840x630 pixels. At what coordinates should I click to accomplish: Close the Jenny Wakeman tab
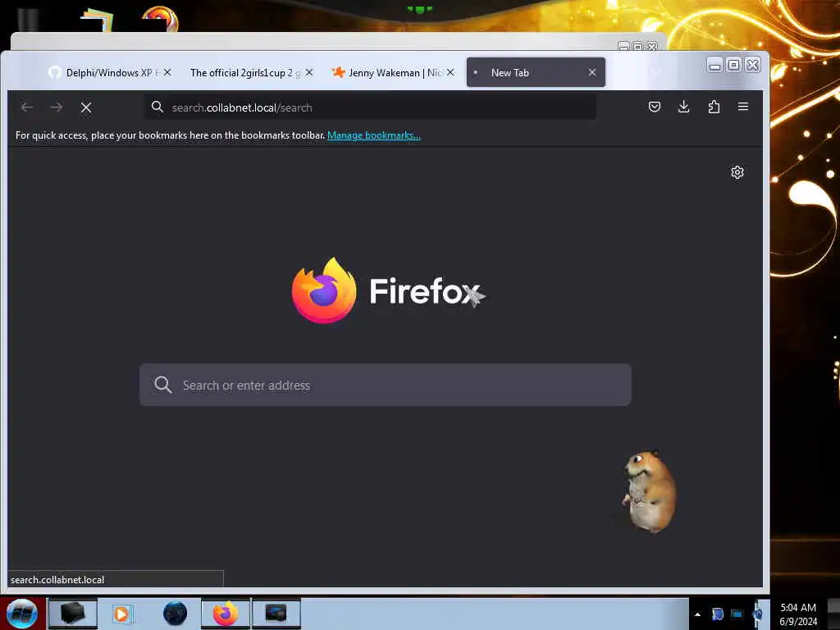pos(450,72)
